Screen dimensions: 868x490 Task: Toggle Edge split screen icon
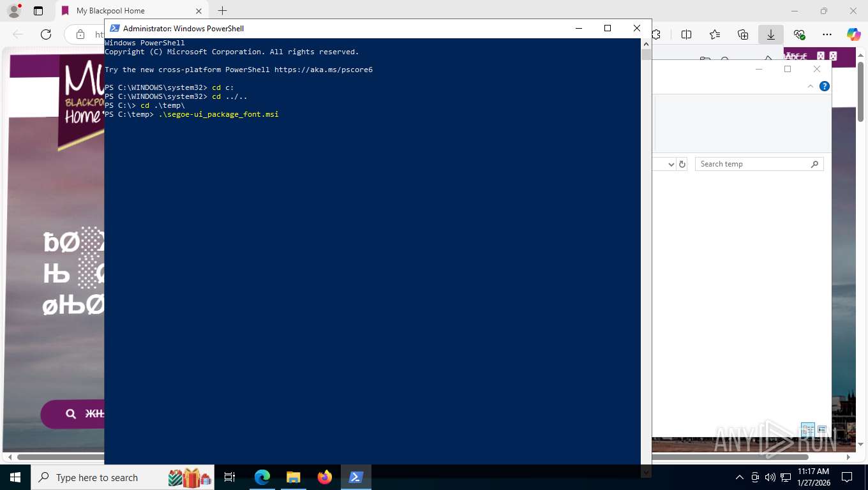point(686,34)
